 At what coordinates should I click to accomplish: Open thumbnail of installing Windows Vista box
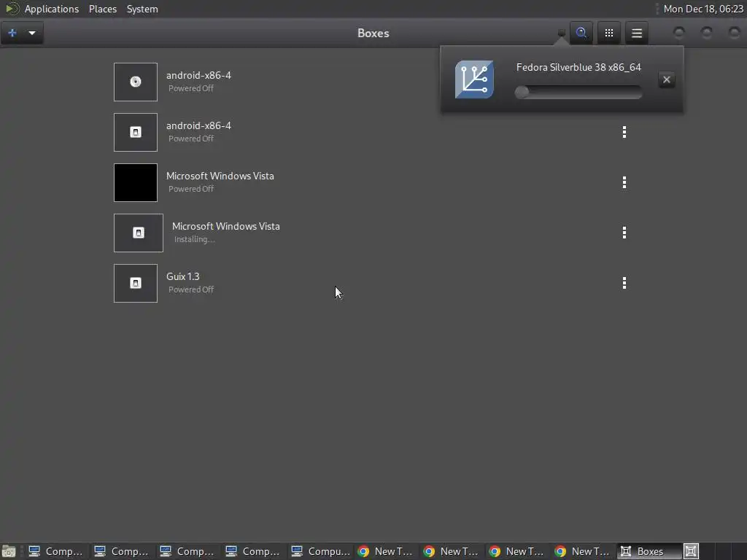(x=138, y=233)
